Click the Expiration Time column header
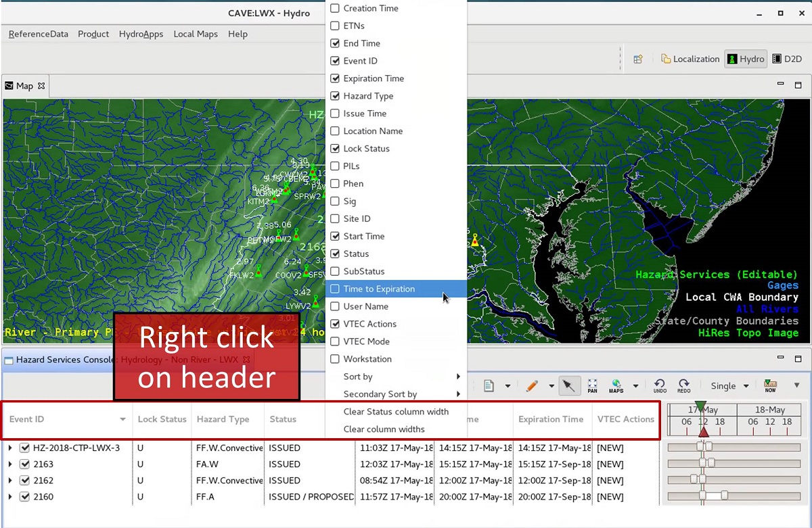 point(552,419)
